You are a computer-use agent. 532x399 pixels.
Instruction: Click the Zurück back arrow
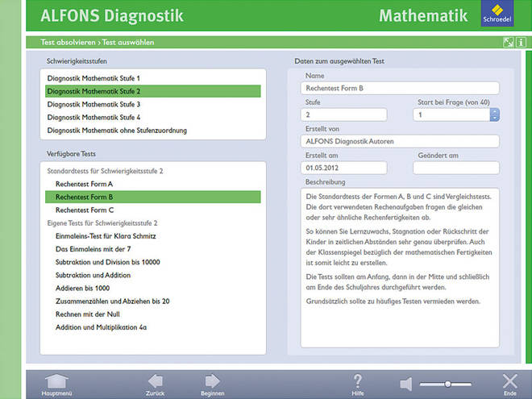coord(155,382)
